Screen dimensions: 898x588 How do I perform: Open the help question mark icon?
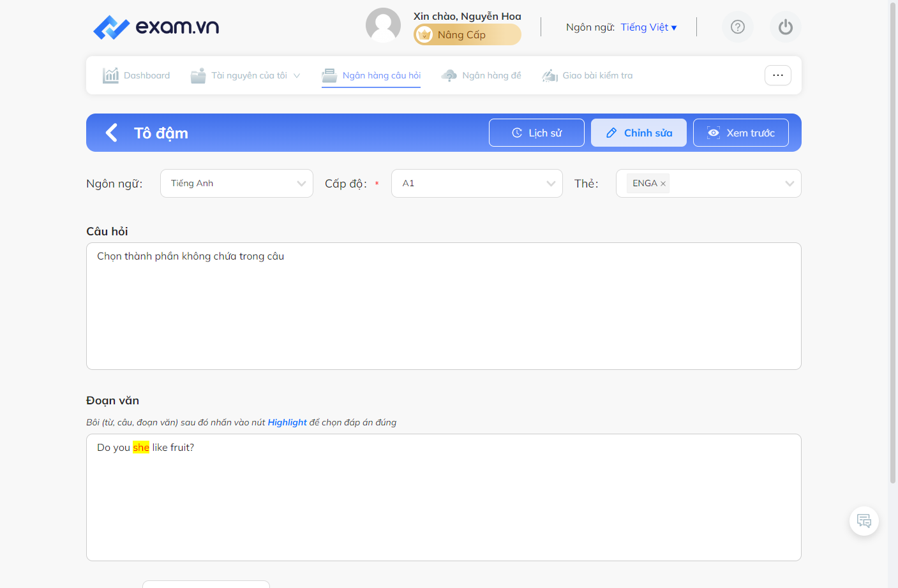(x=738, y=27)
